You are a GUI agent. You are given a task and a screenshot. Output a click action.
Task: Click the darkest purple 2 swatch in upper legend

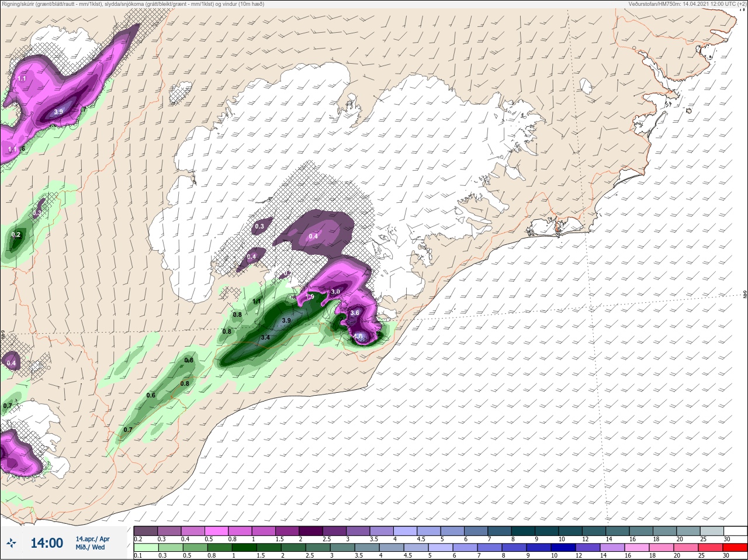(x=311, y=531)
